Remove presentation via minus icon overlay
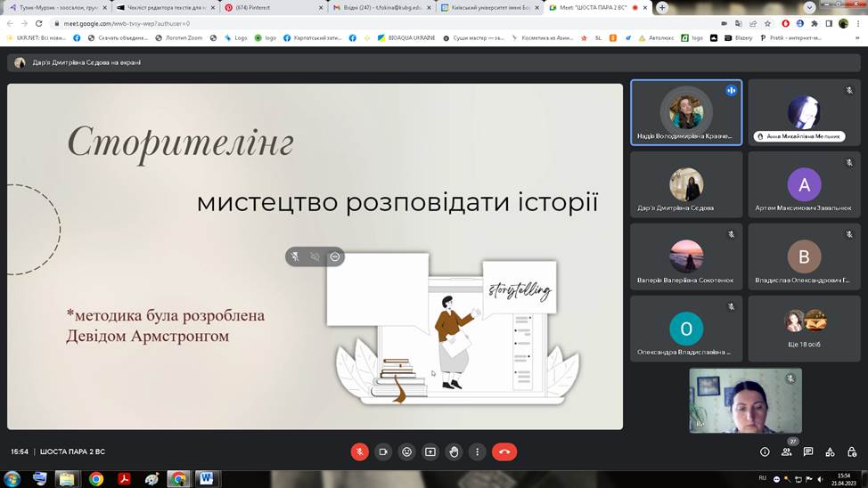The height and width of the screenshot is (488, 868). click(335, 256)
